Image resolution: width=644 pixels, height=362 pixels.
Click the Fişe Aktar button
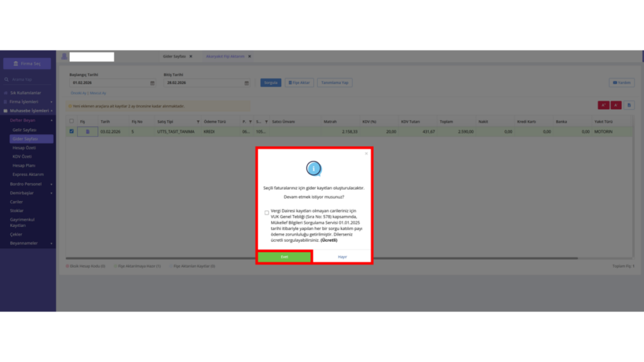coord(299,82)
